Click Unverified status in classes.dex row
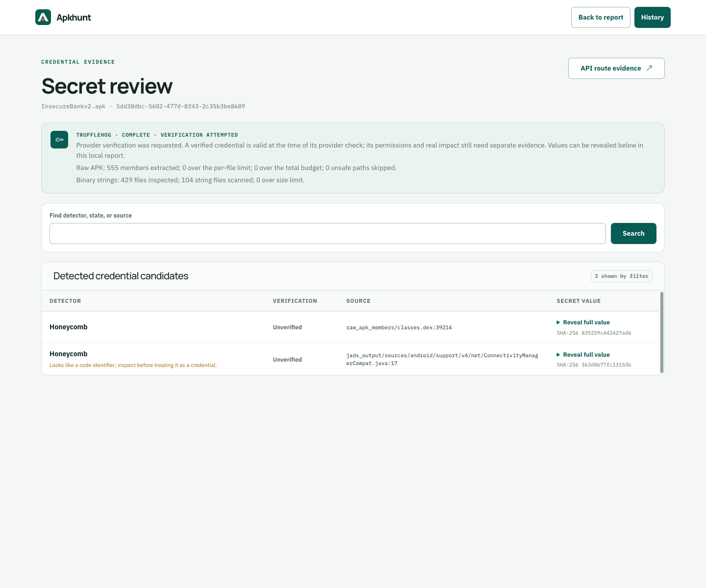The height and width of the screenshot is (588, 706). tap(287, 327)
